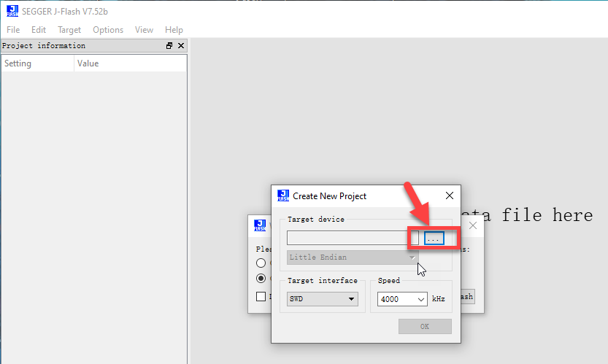This screenshot has height=364, width=608.
Task: Tick the checkbox in the background dialog
Action: [x=261, y=297]
